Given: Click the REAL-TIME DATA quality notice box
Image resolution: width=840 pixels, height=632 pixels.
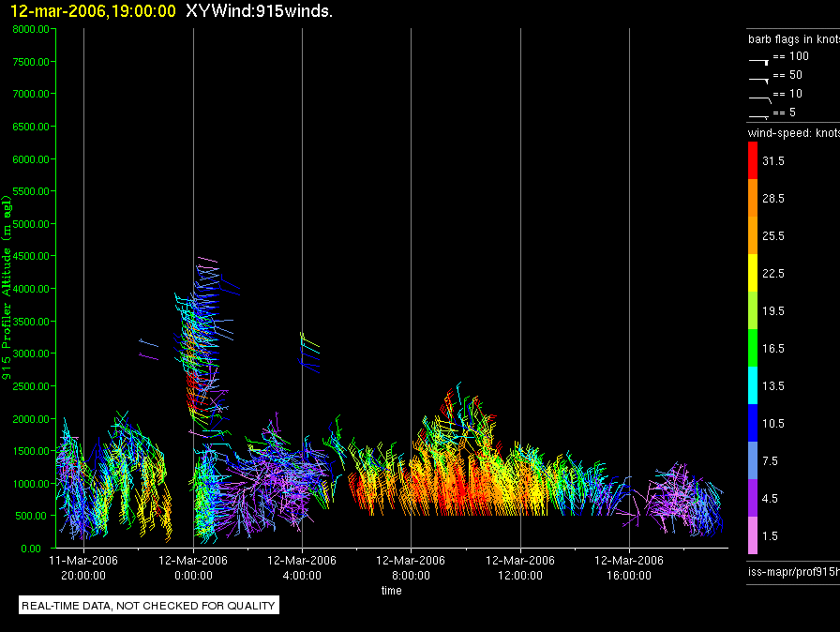Looking at the screenshot, I should pyautogui.click(x=149, y=605).
